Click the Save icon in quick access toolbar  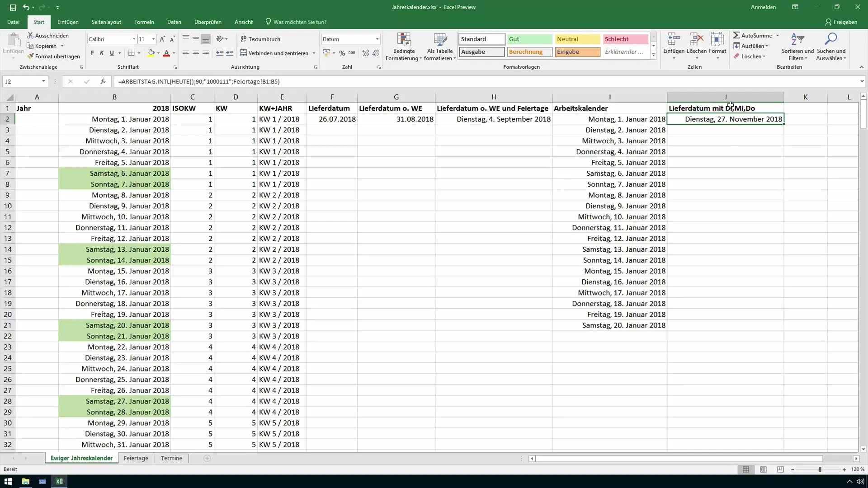pos(13,7)
